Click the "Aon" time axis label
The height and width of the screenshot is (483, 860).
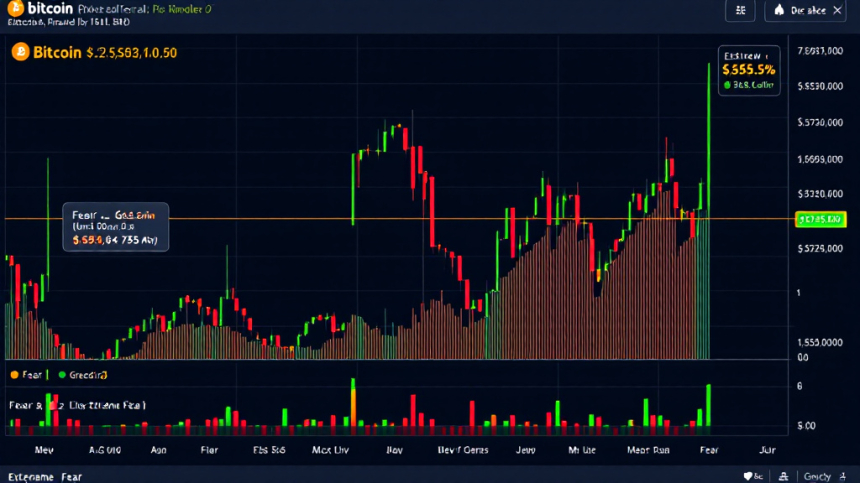click(159, 450)
